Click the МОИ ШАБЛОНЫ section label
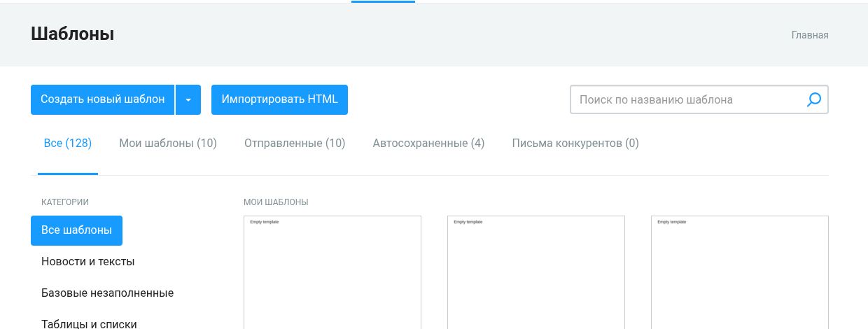868x329 pixels. (276, 202)
